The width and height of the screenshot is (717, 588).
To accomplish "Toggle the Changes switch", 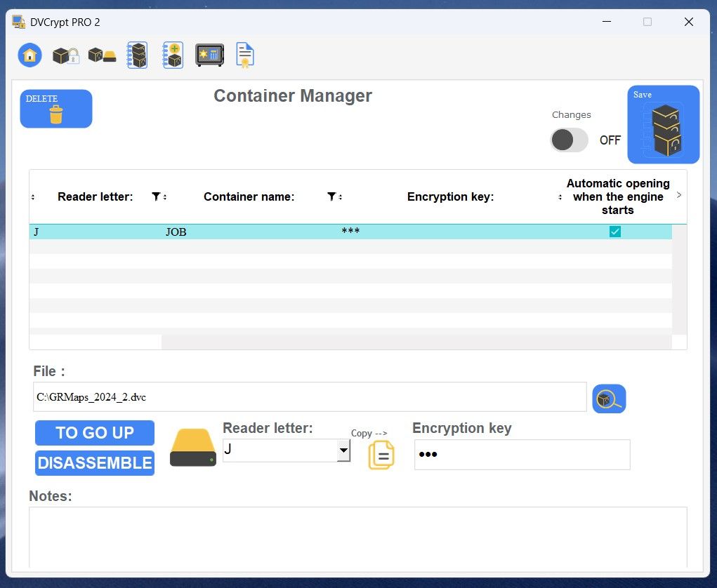I will coord(569,140).
